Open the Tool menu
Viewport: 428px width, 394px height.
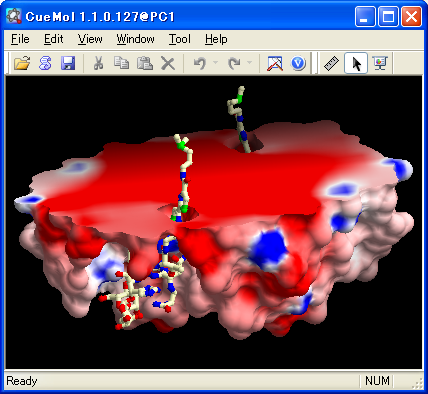click(x=180, y=39)
